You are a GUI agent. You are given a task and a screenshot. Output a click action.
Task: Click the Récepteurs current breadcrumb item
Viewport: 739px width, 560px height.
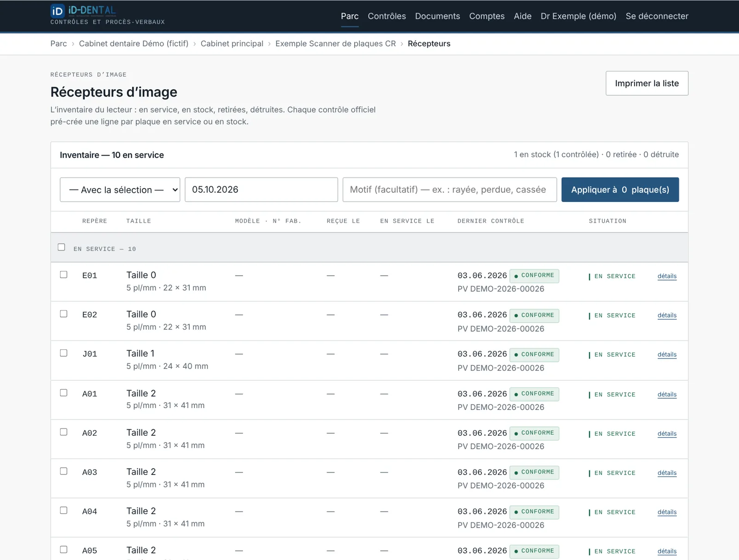429,43
